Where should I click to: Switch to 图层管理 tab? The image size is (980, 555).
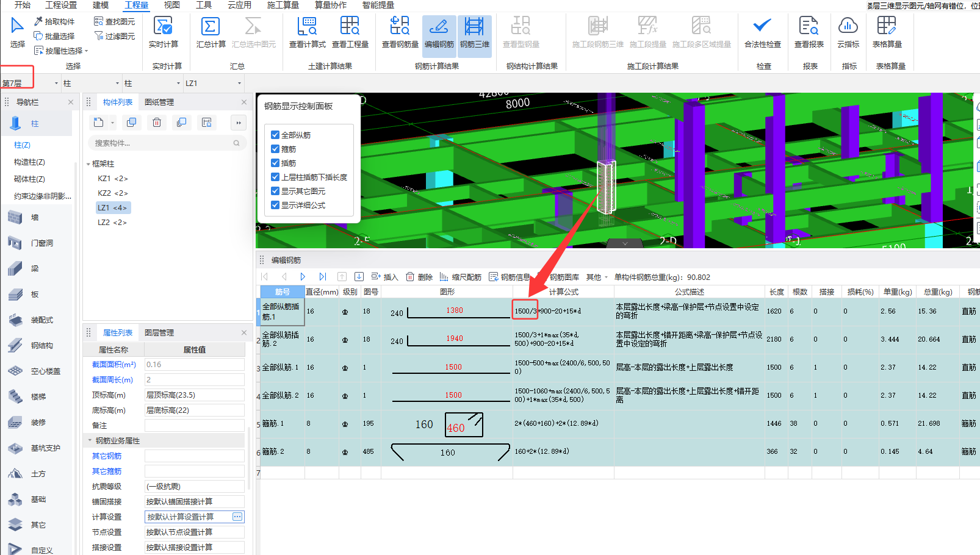(x=159, y=332)
